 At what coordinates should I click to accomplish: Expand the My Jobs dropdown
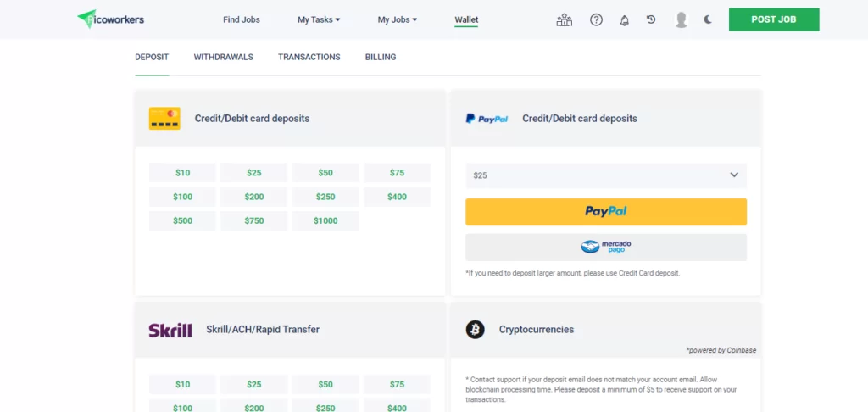pos(398,20)
